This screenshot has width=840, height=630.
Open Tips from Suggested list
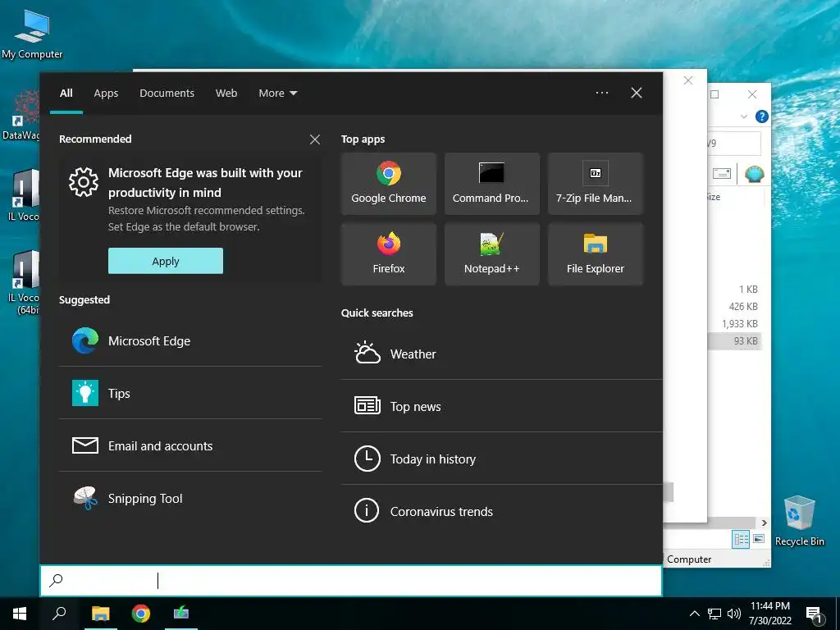click(190, 393)
